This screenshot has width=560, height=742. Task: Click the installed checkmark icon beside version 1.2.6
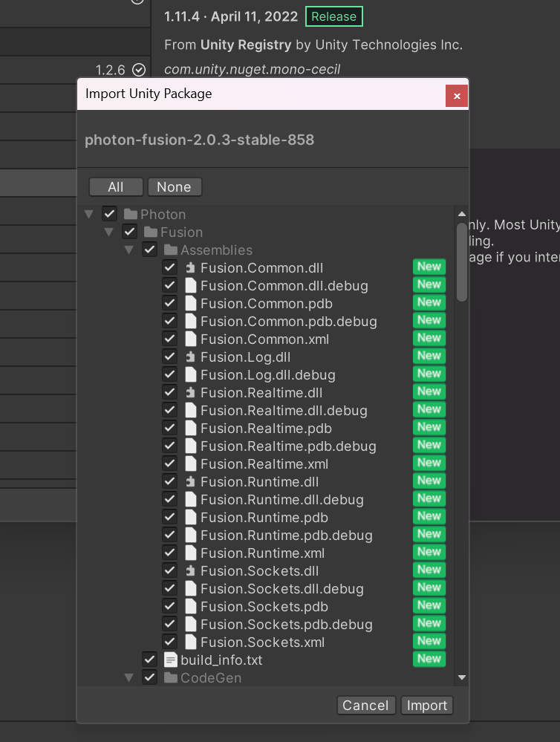tap(139, 70)
